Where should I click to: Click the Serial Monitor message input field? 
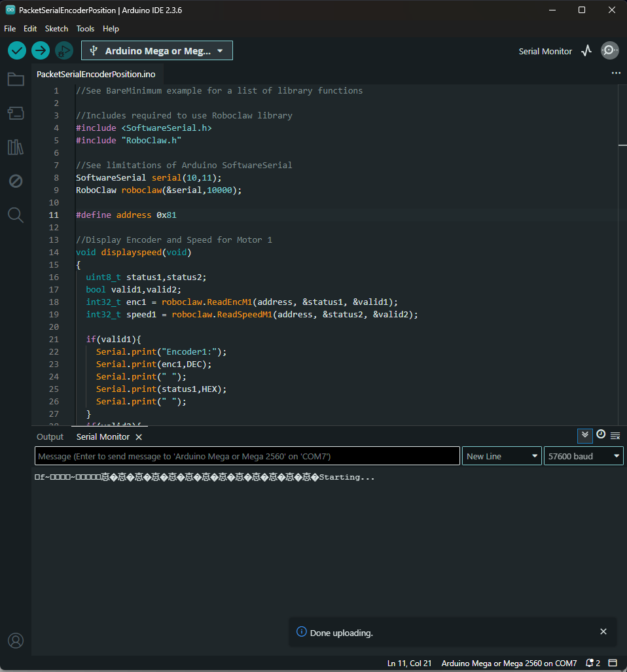click(x=247, y=456)
